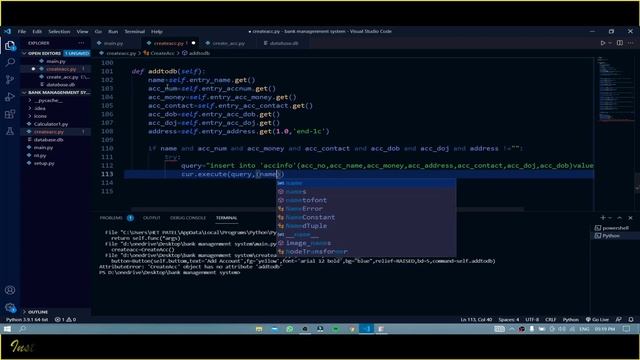Change CRLF end of line sequence

pyautogui.click(x=551, y=320)
